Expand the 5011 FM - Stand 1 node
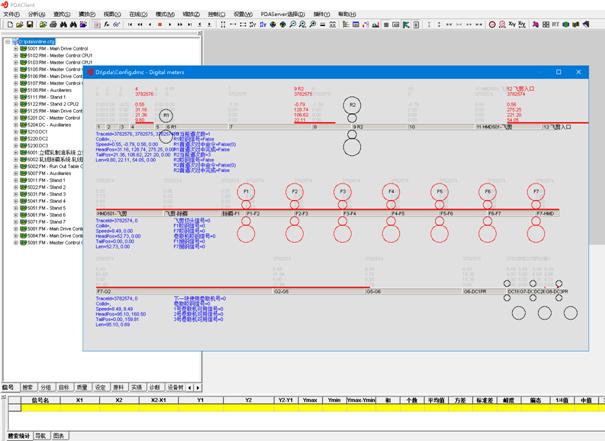Image resolution: width=605 pixels, height=441 pixels. 16,180
